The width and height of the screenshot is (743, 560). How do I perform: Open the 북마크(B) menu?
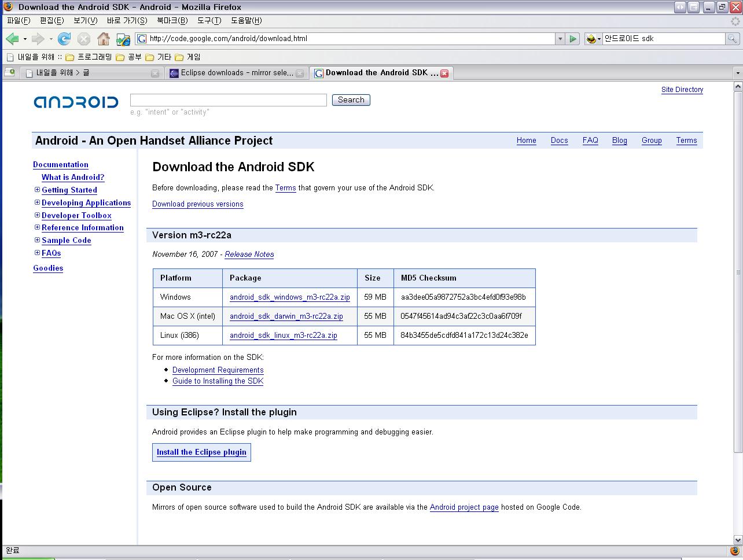click(172, 21)
